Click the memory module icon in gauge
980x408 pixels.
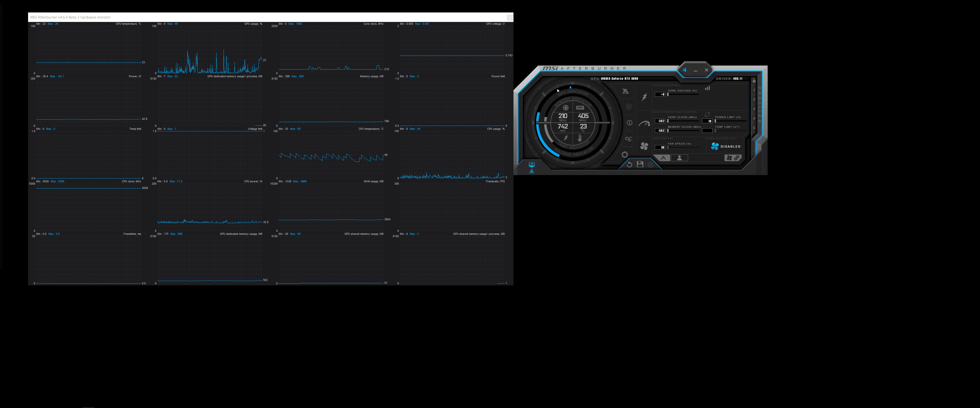pos(580,108)
